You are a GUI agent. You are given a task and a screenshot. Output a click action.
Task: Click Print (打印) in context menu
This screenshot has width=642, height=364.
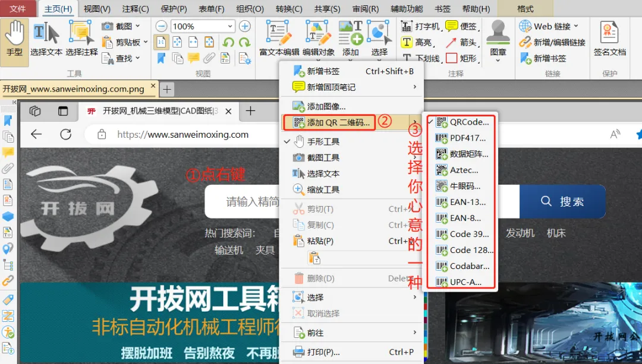(x=351, y=352)
